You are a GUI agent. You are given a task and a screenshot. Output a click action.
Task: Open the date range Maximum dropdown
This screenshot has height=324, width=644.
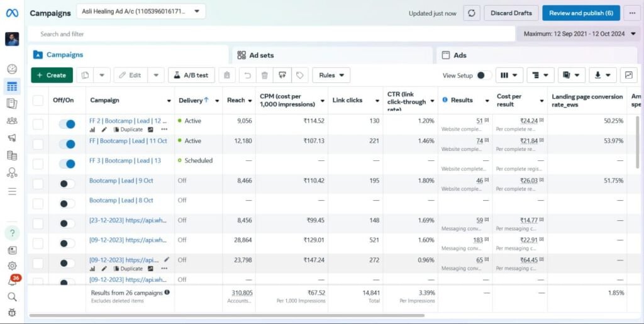579,33
